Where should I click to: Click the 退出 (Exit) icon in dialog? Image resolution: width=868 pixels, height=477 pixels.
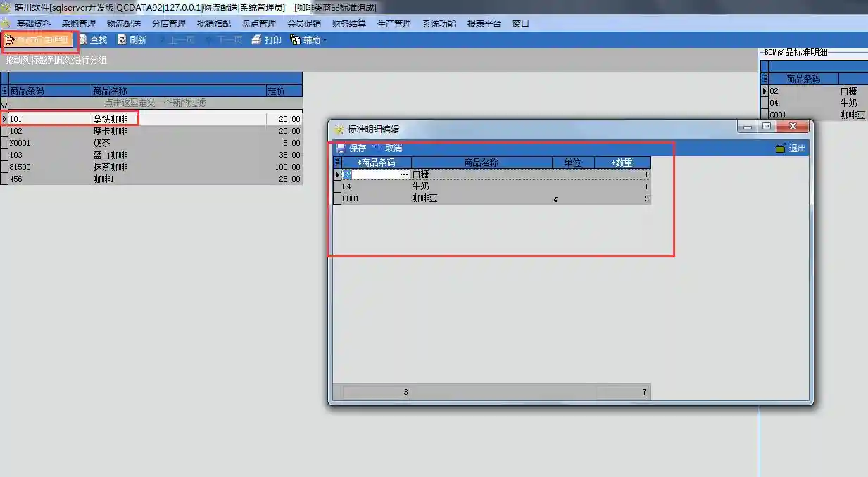point(780,148)
